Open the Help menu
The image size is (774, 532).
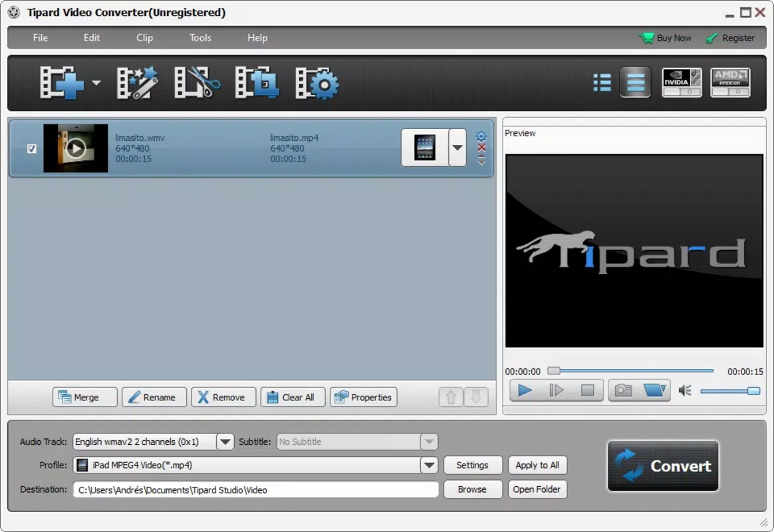coord(257,37)
